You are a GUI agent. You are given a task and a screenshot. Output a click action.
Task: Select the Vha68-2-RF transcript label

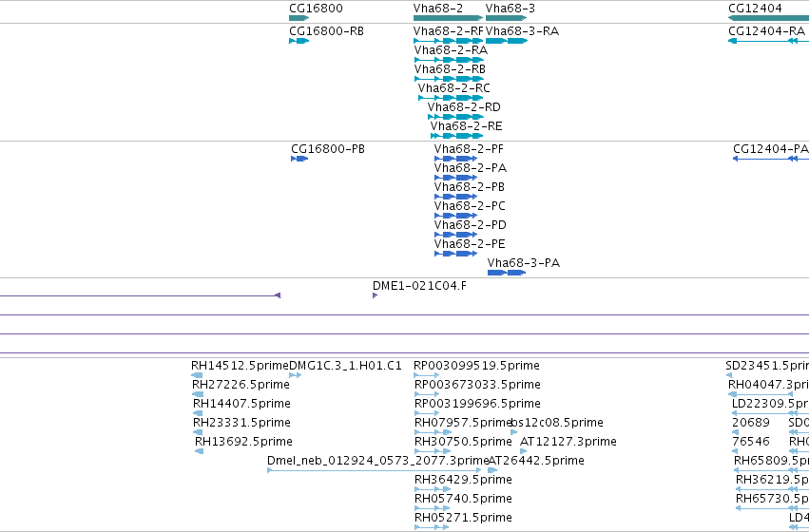[449, 31]
